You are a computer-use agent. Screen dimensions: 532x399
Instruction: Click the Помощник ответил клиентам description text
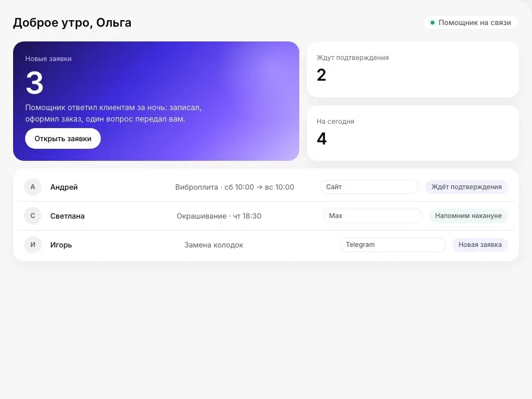(x=113, y=113)
